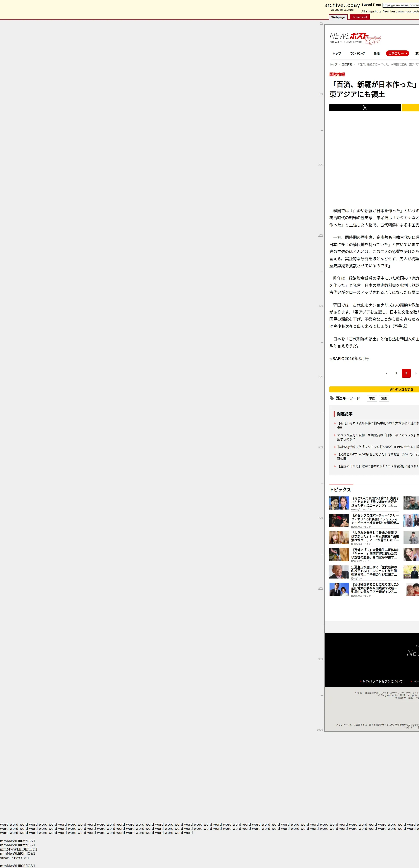Click the archive.today site title
419x868 pixels.
click(342, 5)
